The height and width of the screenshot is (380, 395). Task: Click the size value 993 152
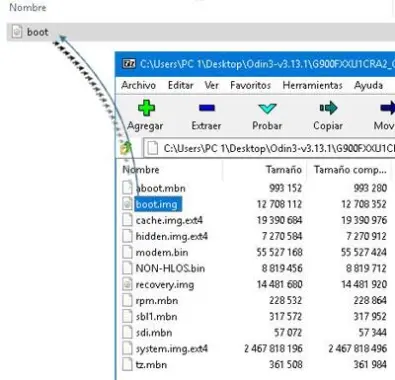pos(285,188)
